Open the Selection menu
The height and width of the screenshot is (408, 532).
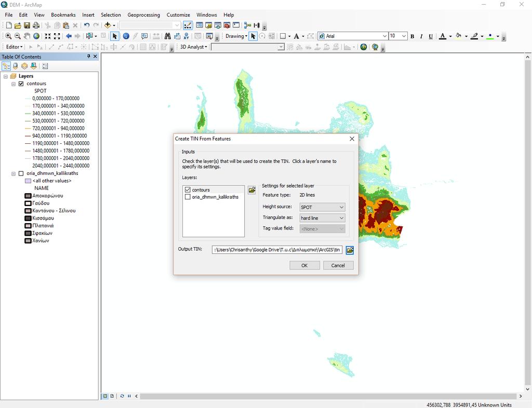tap(111, 15)
